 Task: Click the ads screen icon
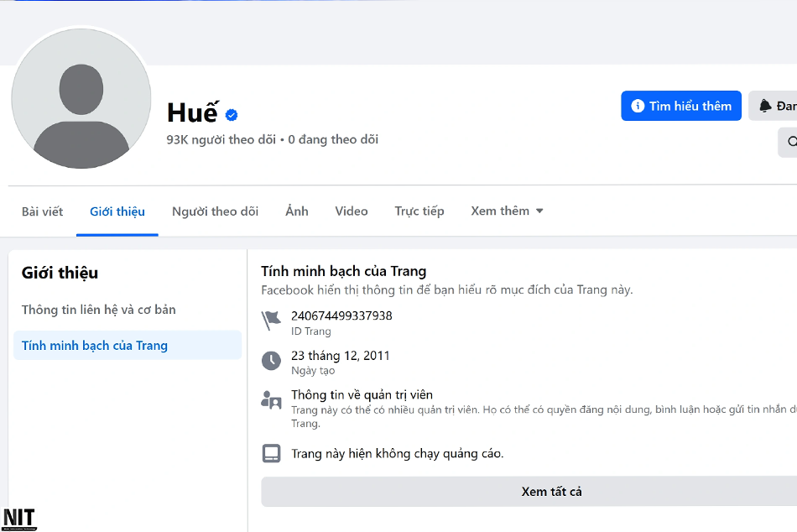271,453
